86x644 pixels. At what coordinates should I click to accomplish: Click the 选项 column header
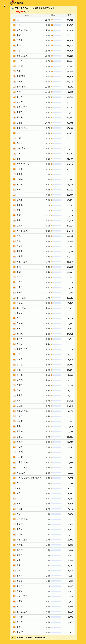[x=27, y=15]
